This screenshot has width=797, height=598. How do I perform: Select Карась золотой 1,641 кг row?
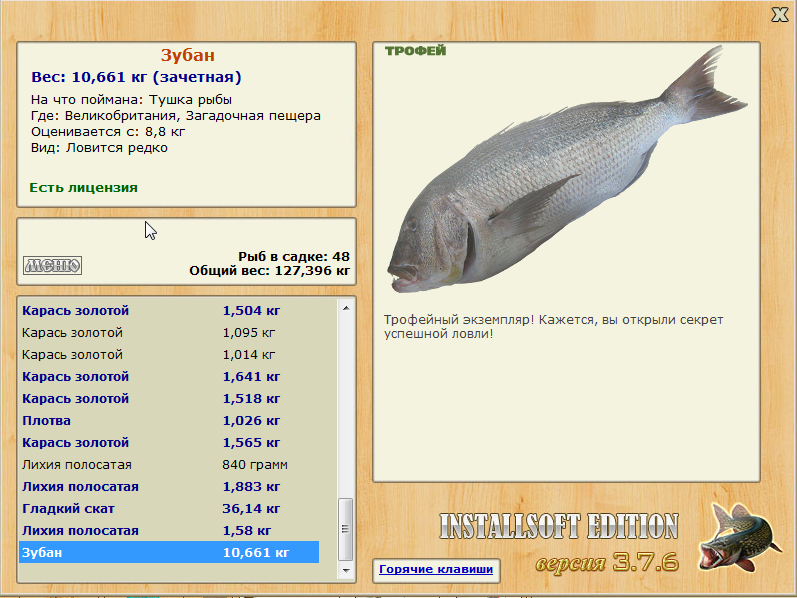click(x=169, y=377)
